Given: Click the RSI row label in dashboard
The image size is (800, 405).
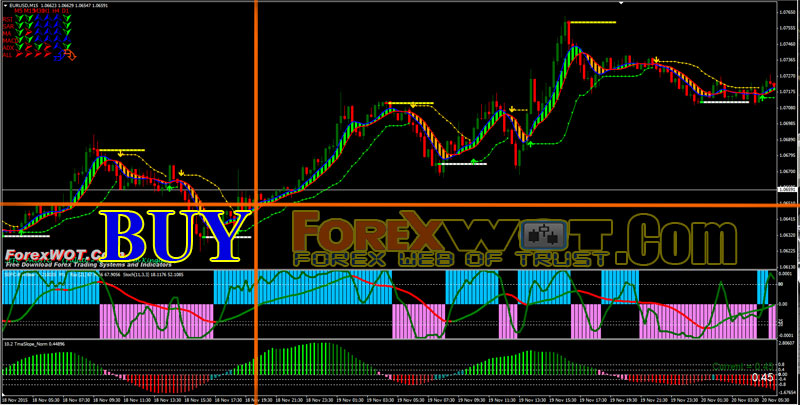Looking at the screenshot, I should [8, 19].
